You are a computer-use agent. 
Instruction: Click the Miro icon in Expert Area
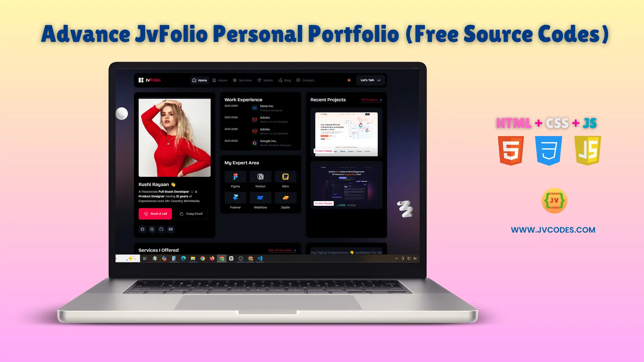click(x=285, y=176)
